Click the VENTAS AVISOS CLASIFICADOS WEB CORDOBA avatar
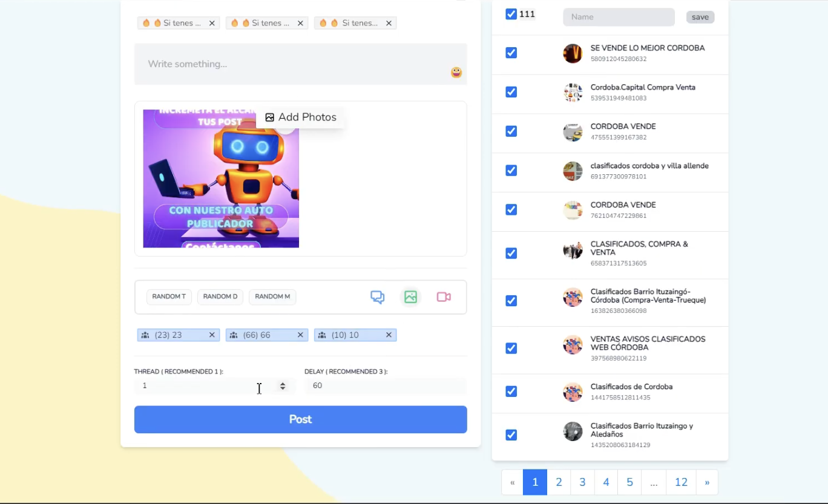The image size is (828, 504). click(573, 345)
